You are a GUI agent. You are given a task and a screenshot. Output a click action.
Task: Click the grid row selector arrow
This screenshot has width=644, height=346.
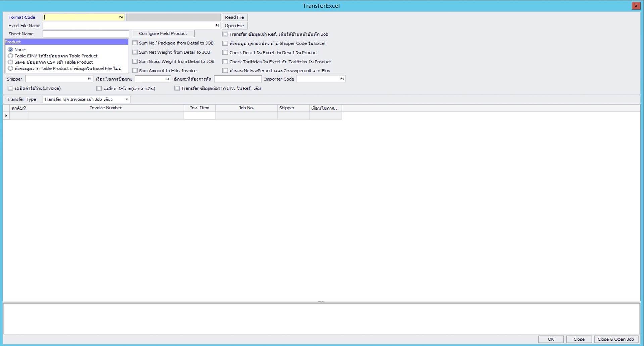click(6, 115)
